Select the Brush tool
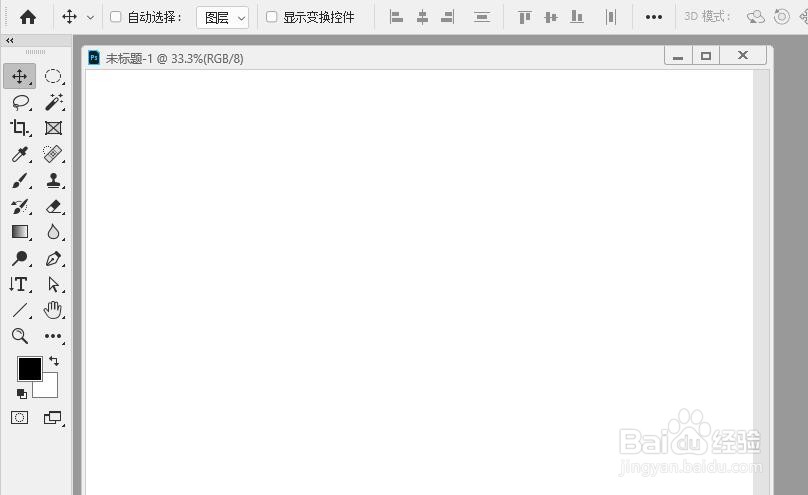Screen dimensions: 808x495 (20, 180)
